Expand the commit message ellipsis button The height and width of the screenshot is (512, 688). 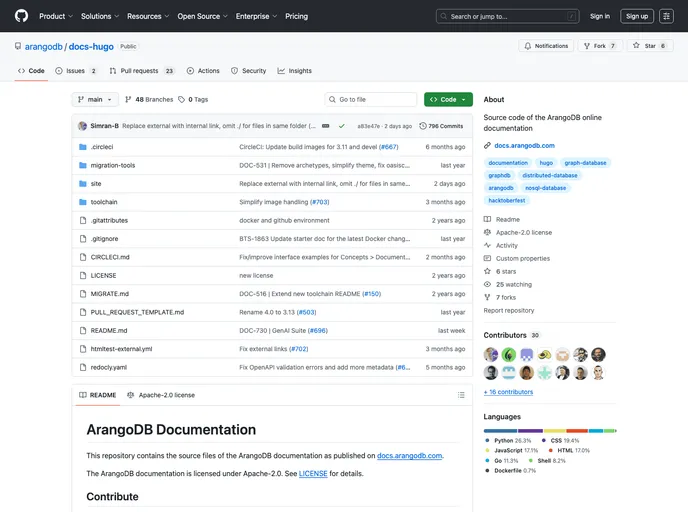pyautogui.click(x=326, y=126)
